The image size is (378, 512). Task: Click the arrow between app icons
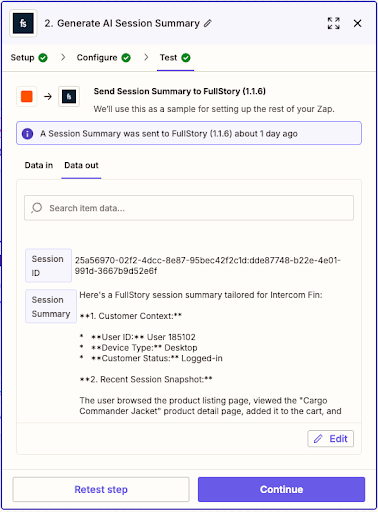click(48, 96)
